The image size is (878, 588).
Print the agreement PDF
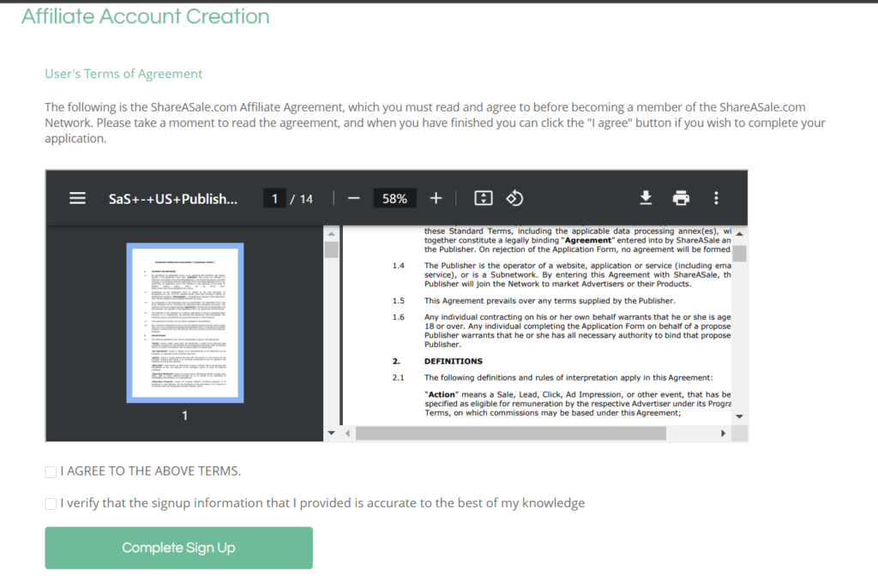point(681,198)
